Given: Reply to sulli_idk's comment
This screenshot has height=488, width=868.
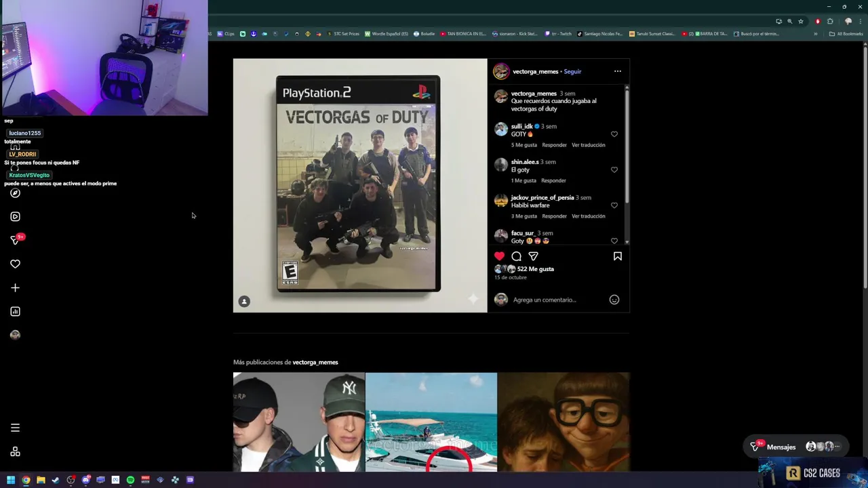Looking at the screenshot, I should (554, 145).
